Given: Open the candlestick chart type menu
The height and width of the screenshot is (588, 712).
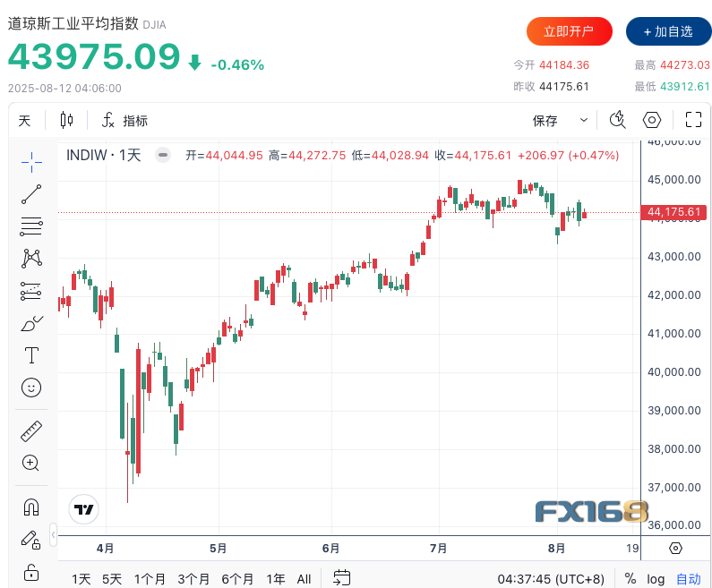Looking at the screenshot, I should click(67, 120).
